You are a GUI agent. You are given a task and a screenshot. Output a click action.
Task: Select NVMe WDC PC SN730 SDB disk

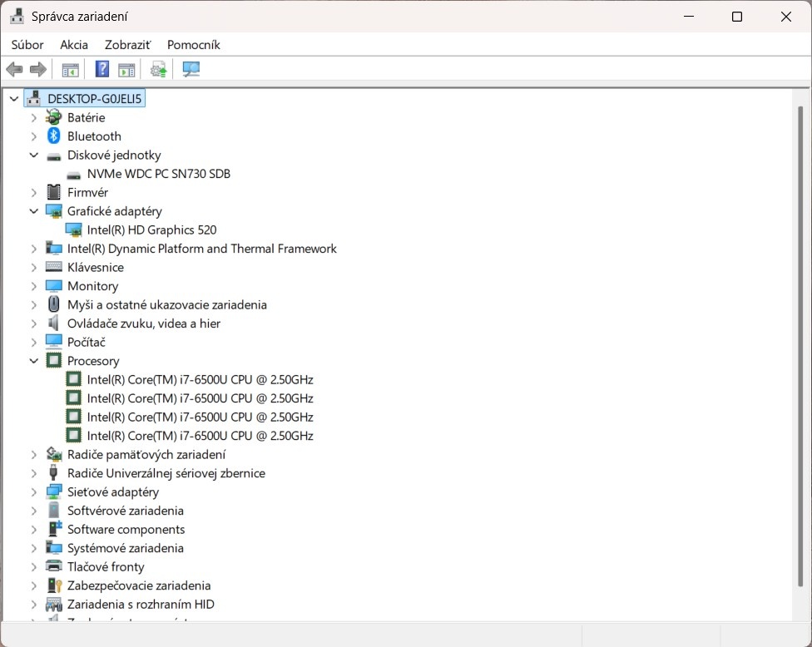[x=158, y=174]
